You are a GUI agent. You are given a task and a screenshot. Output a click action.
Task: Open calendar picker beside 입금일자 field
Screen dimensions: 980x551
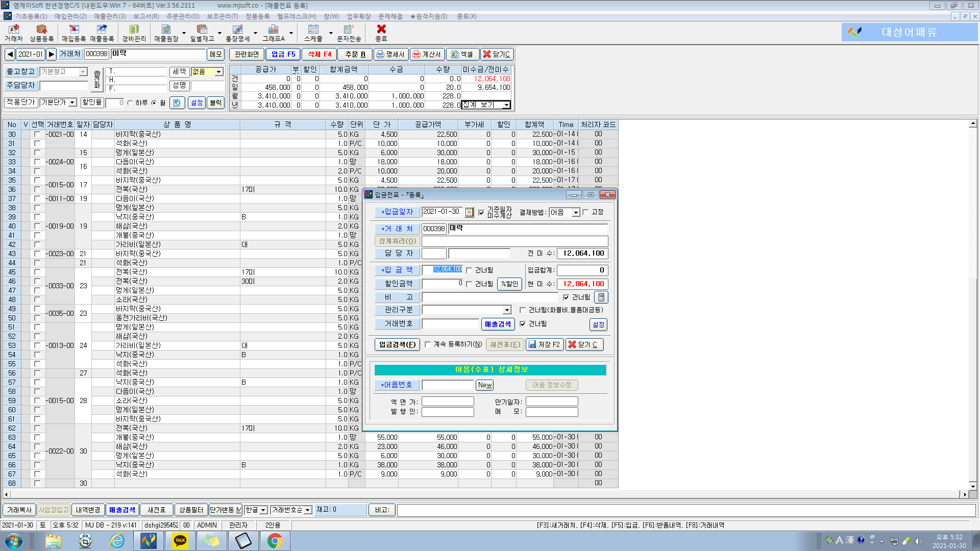tap(469, 212)
